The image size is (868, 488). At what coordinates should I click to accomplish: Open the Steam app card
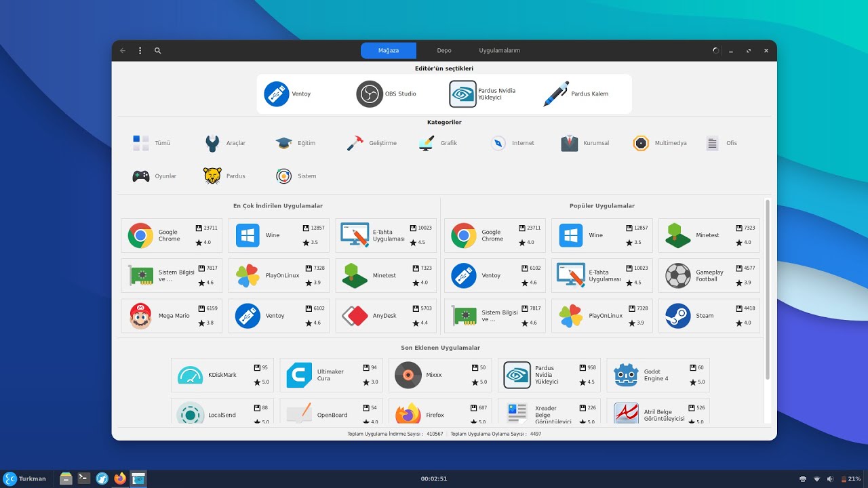coord(709,315)
